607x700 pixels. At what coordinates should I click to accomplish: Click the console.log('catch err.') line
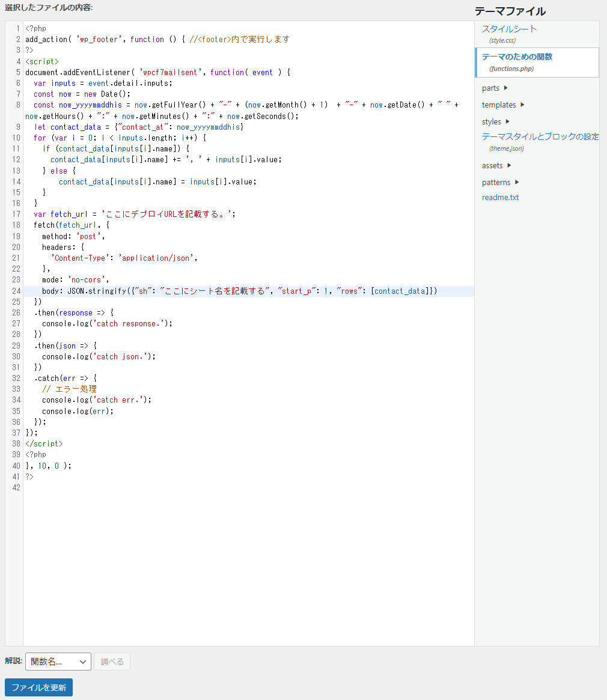(97, 400)
